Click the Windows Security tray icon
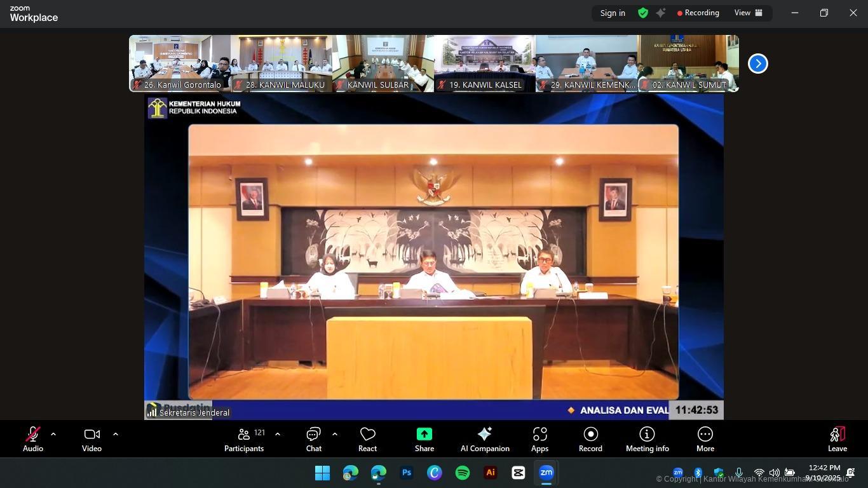Viewport: 868px width, 488px height. point(719,473)
